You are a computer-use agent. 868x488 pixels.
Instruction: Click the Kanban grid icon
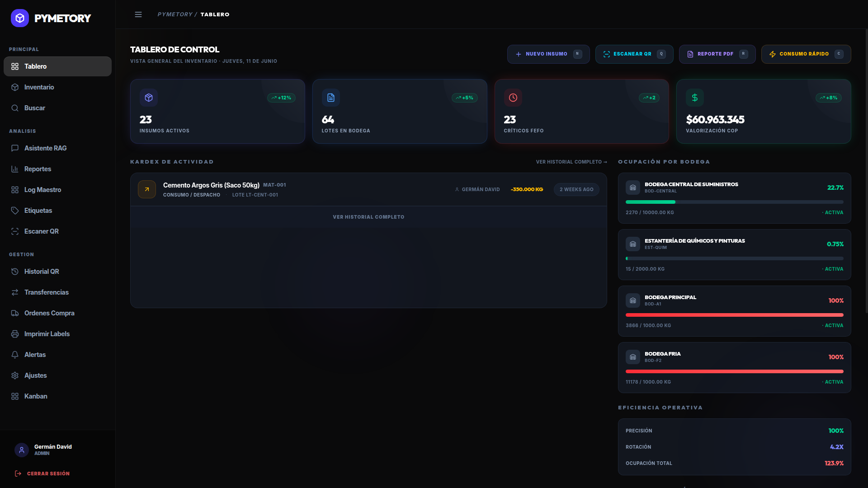[15, 396]
